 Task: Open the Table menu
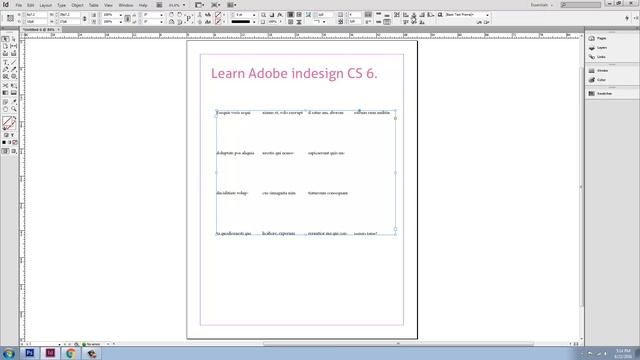(93, 5)
